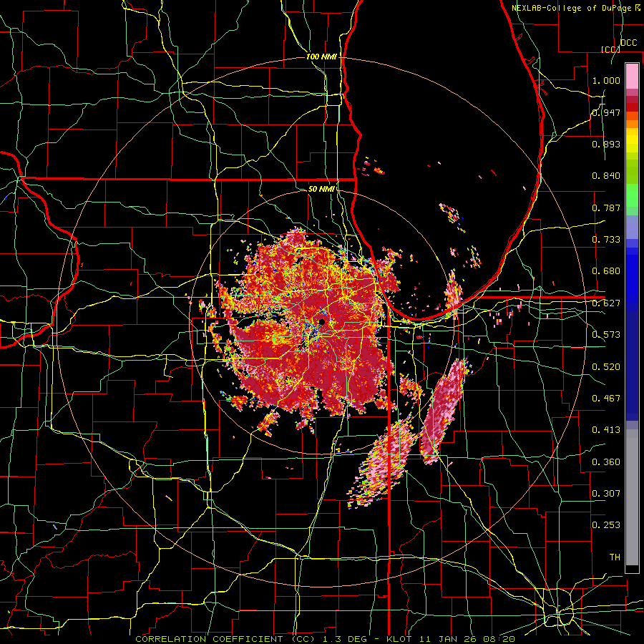Image resolution: width=644 pixels, height=644 pixels.
Task: Click the 100 NMI range ring label
Action: (321, 57)
